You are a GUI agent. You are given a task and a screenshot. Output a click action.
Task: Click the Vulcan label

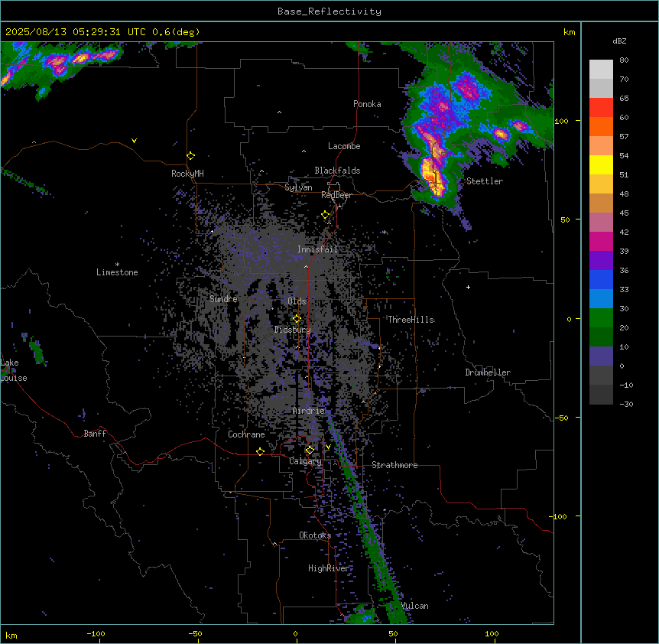click(x=415, y=606)
